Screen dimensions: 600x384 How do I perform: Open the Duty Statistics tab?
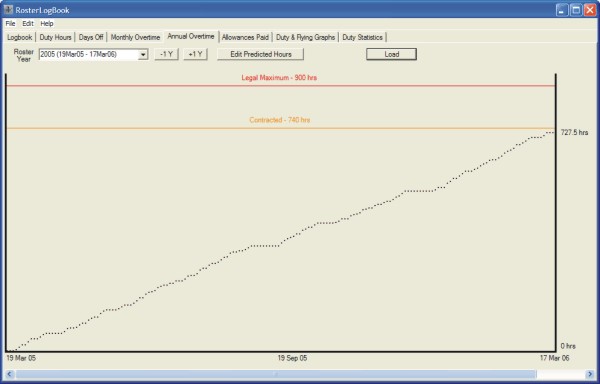[x=362, y=37]
